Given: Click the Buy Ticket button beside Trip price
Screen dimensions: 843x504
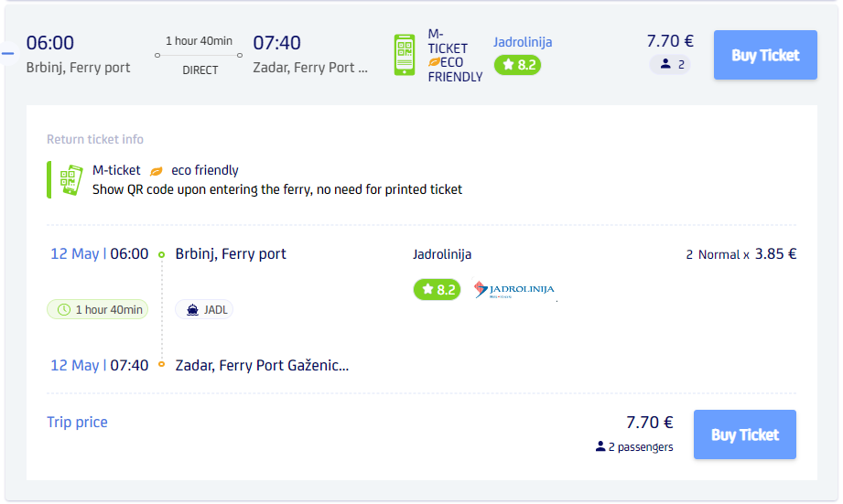Looking at the screenshot, I should point(745,434).
